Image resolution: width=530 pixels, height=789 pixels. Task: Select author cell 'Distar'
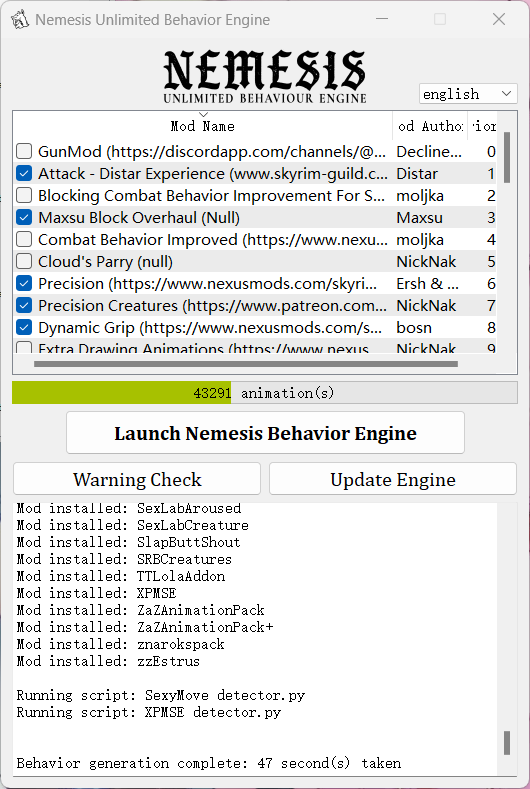coord(417,174)
